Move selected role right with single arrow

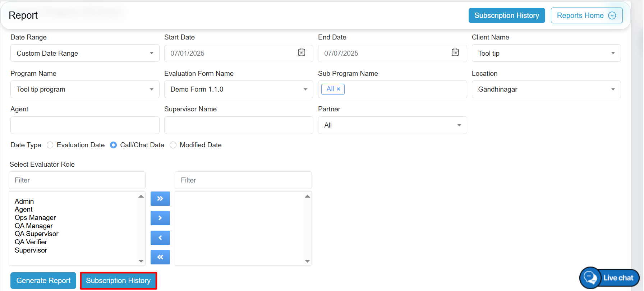(x=160, y=218)
